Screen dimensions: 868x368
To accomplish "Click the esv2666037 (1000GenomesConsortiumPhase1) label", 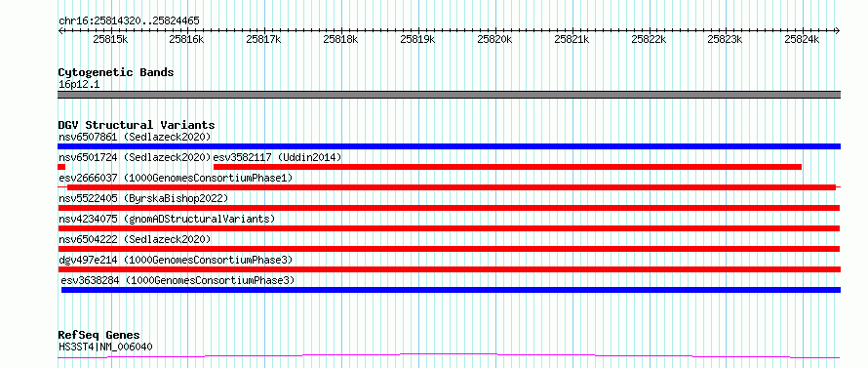I will [176, 178].
